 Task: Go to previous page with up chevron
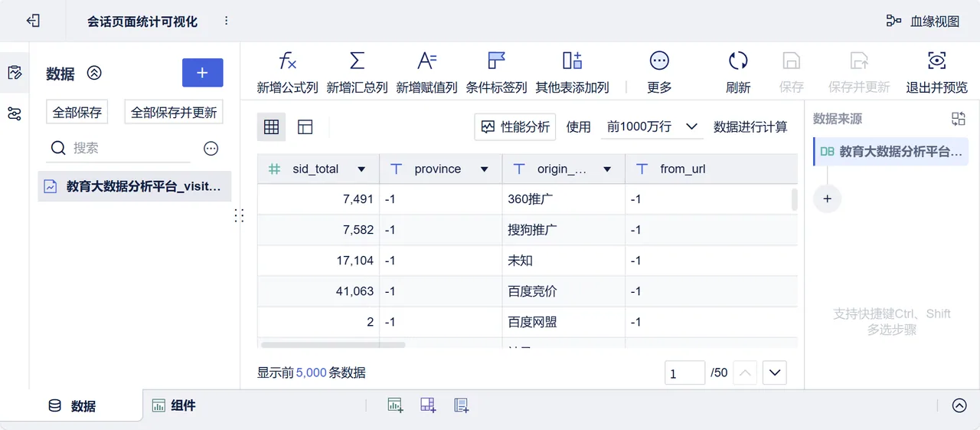point(745,373)
